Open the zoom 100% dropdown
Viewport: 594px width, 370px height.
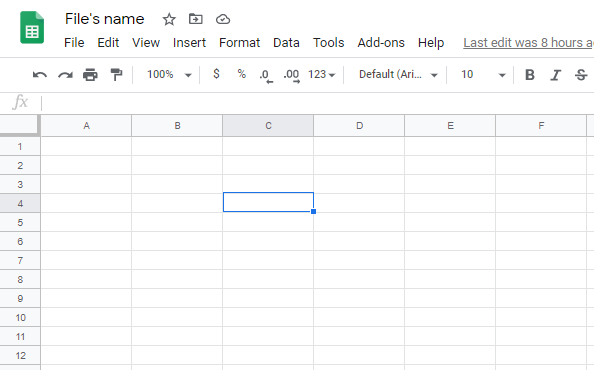click(x=169, y=74)
